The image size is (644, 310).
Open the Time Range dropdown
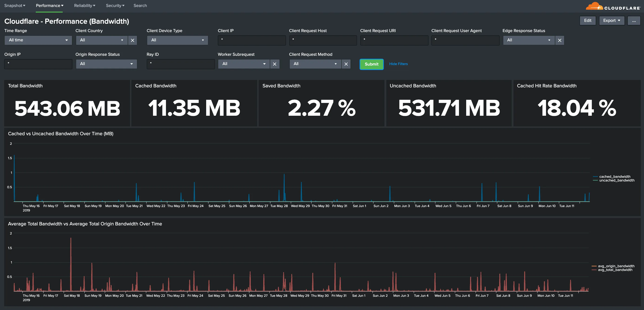[x=38, y=40]
